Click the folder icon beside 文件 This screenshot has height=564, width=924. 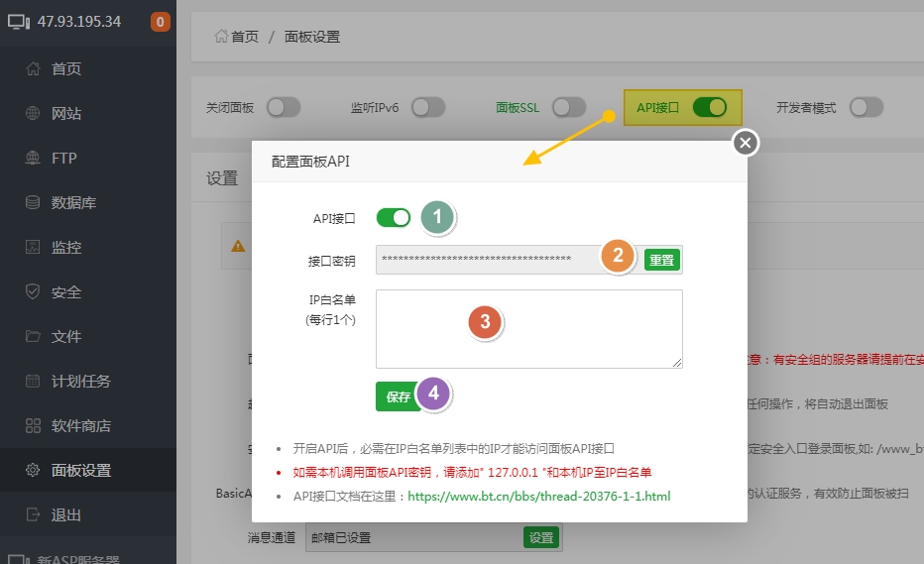(x=33, y=336)
